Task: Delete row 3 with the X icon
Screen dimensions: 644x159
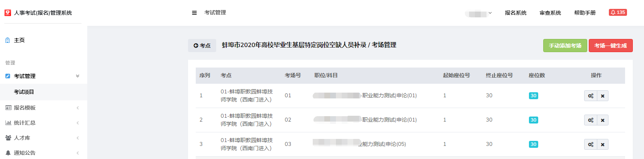Action: pos(603,144)
